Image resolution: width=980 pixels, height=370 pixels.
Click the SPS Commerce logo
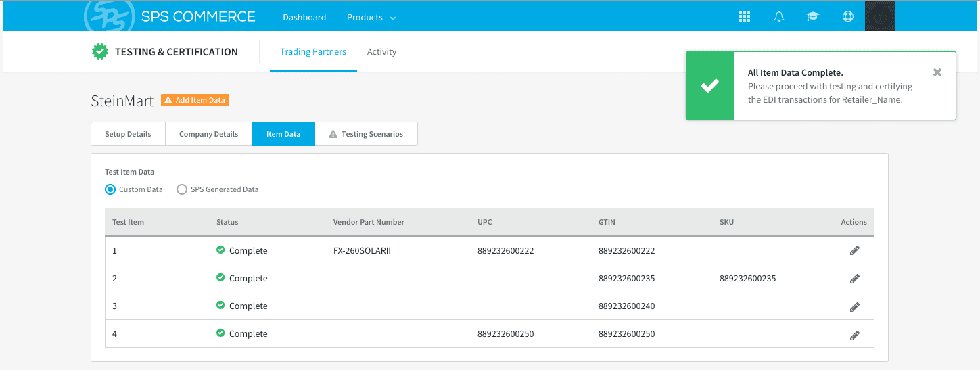pos(170,16)
